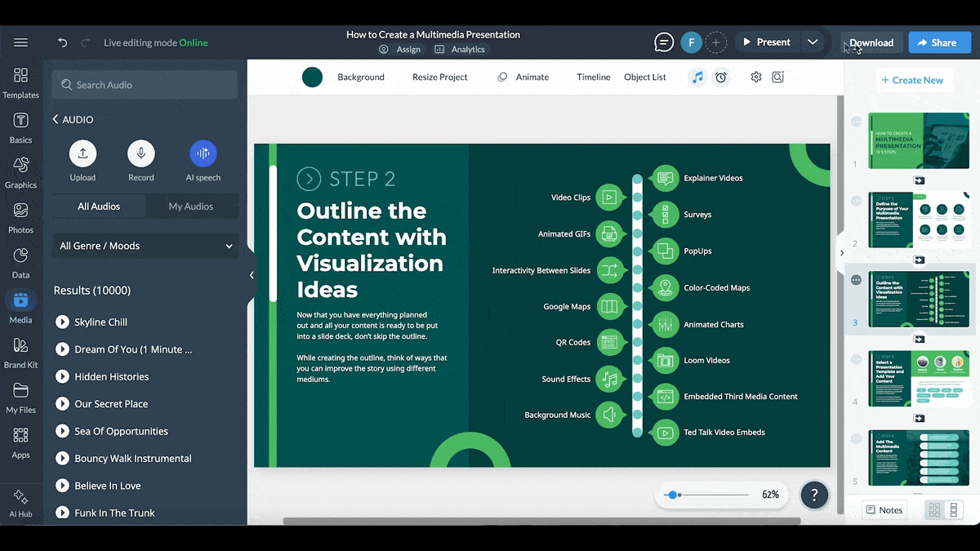The image size is (980, 551).
Task: Click the music note audio icon in toolbar
Action: (697, 77)
